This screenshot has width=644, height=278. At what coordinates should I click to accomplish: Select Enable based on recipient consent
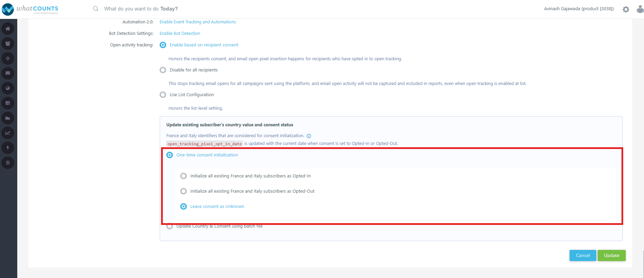pyautogui.click(x=163, y=45)
